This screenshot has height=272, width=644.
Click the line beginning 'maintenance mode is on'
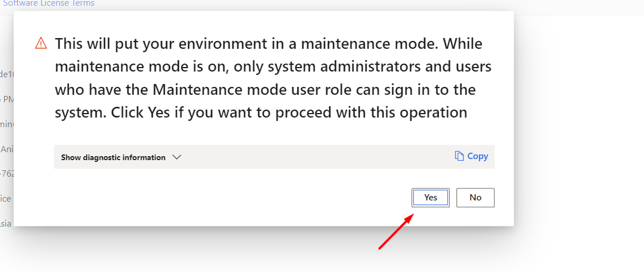(x=273, y=67)
